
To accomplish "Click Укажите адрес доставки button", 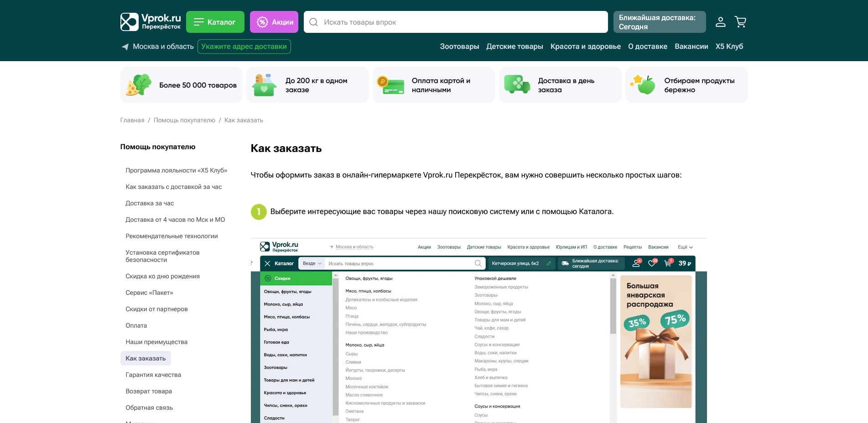I will click(x=244, y=47).
